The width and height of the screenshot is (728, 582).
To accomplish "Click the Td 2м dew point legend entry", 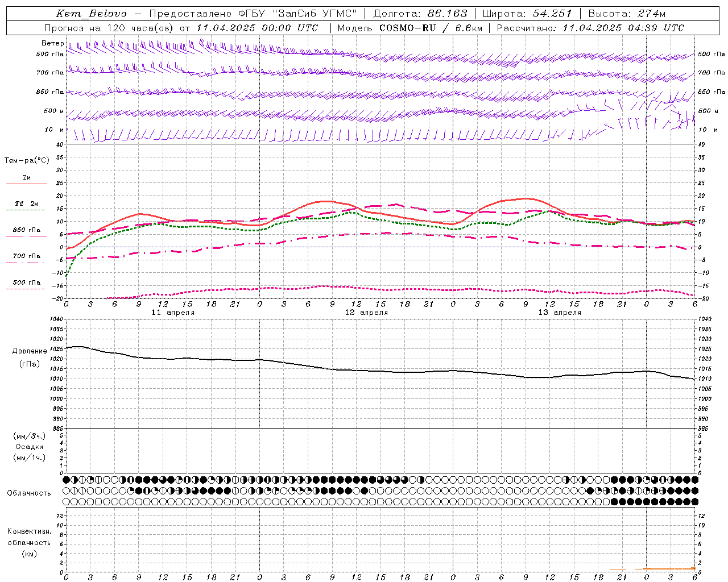I will [27, 203].
